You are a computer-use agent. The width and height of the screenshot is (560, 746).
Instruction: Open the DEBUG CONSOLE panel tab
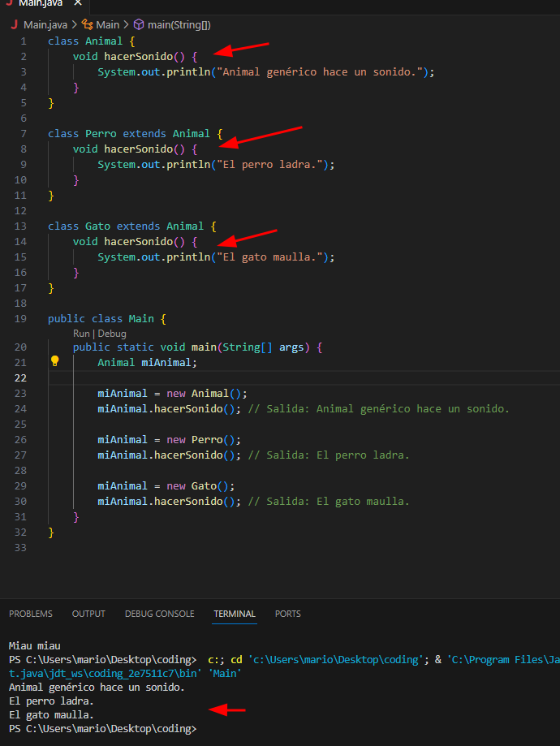click(159, 614)
